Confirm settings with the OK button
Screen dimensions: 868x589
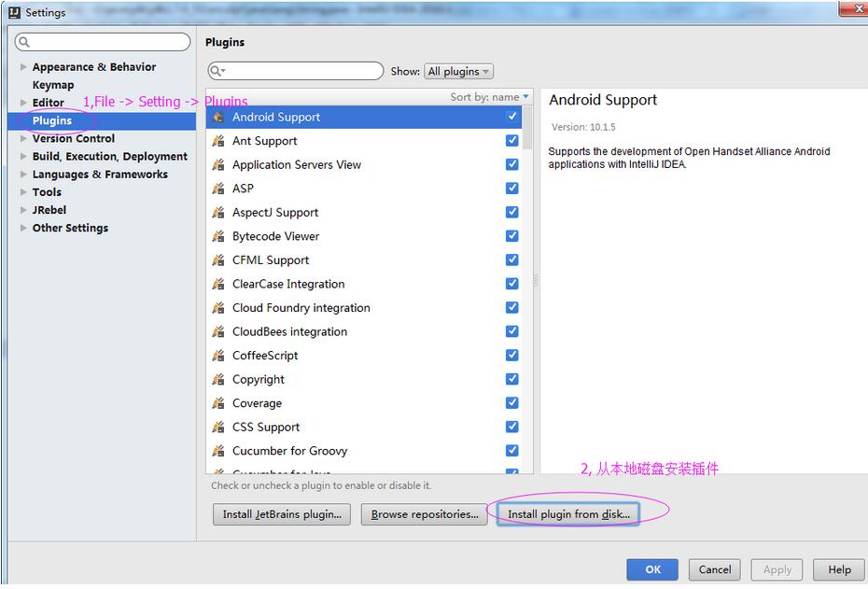coord(652,569)
